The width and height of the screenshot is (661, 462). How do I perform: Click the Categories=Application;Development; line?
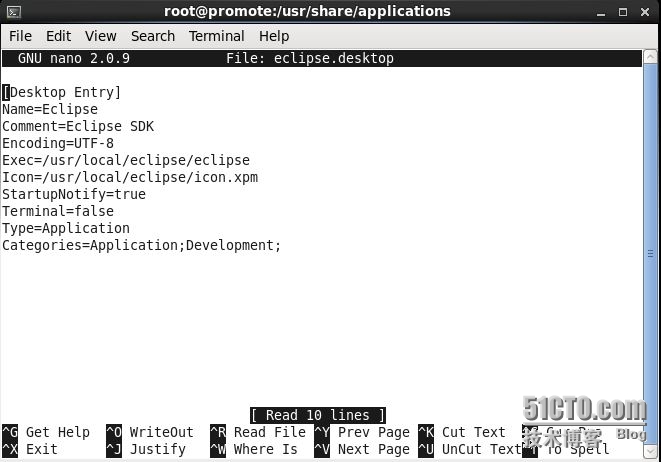click(141, 245)
